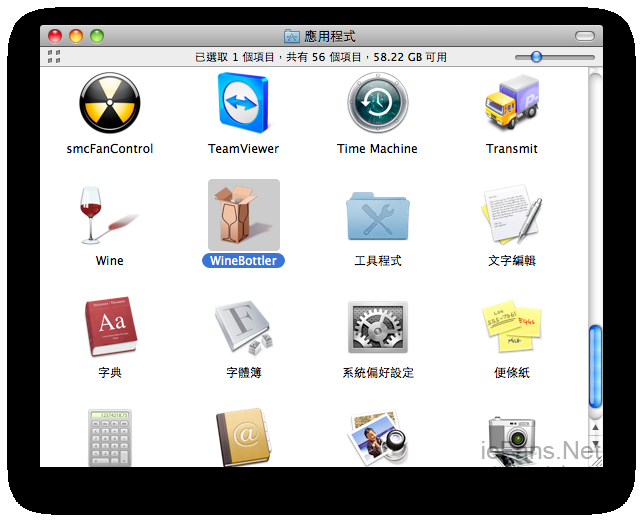Select the Transmit truck icon
This screenshot has height=522, width=643.
[512, 101]
